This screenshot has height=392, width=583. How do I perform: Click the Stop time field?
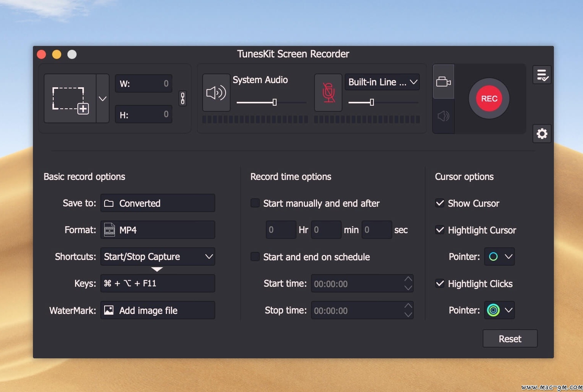[x=362, y=310]
